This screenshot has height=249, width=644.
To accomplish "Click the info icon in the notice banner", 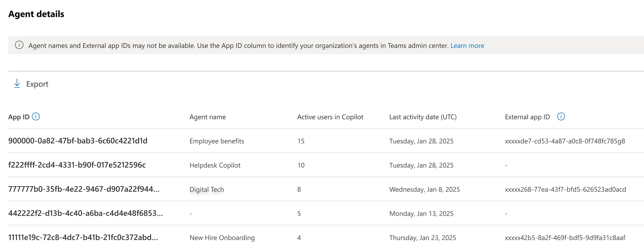I will click(19, 45).
